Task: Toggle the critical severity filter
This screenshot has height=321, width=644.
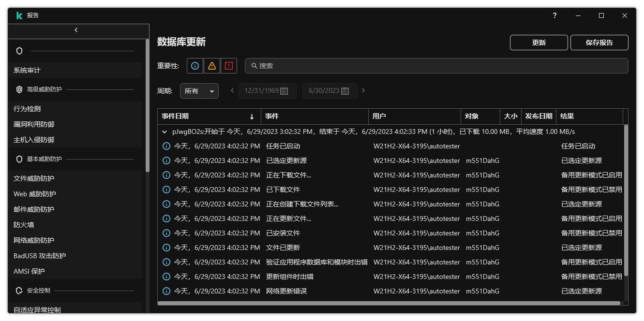Action: [x=228, y=65]
